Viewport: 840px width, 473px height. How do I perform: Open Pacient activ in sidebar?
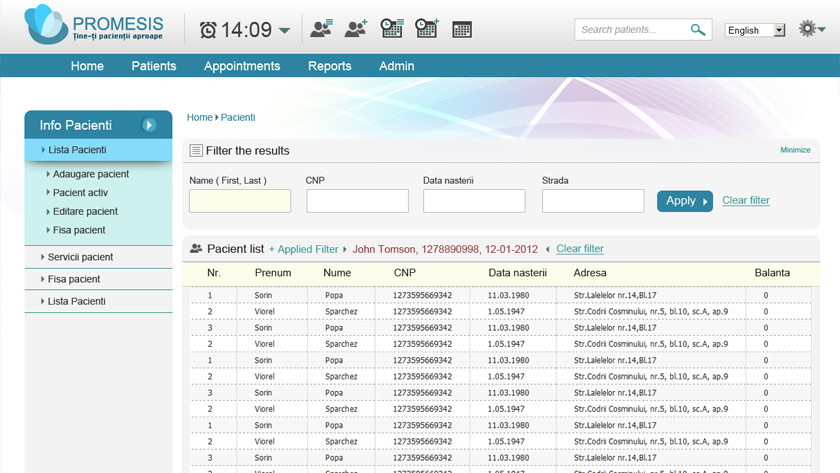80,192
